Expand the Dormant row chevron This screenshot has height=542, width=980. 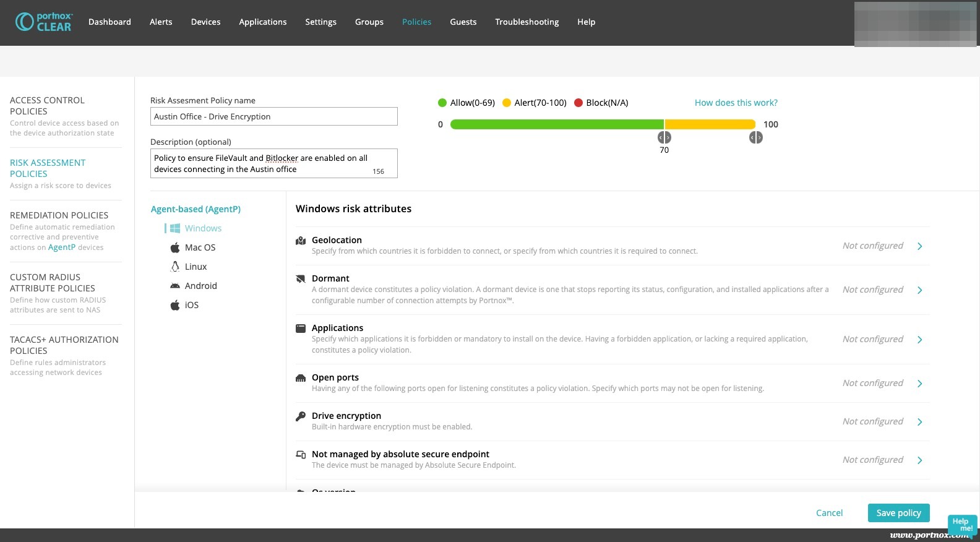coord(920,290)
